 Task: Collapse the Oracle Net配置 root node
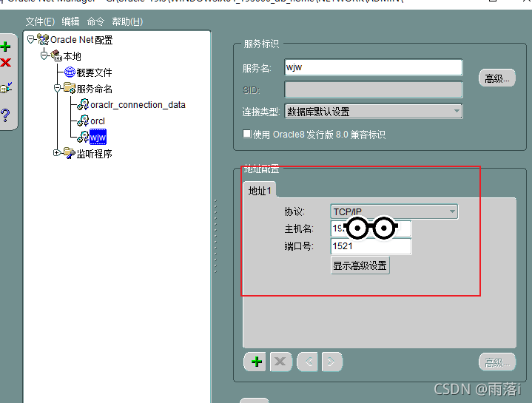coord(30,40)
